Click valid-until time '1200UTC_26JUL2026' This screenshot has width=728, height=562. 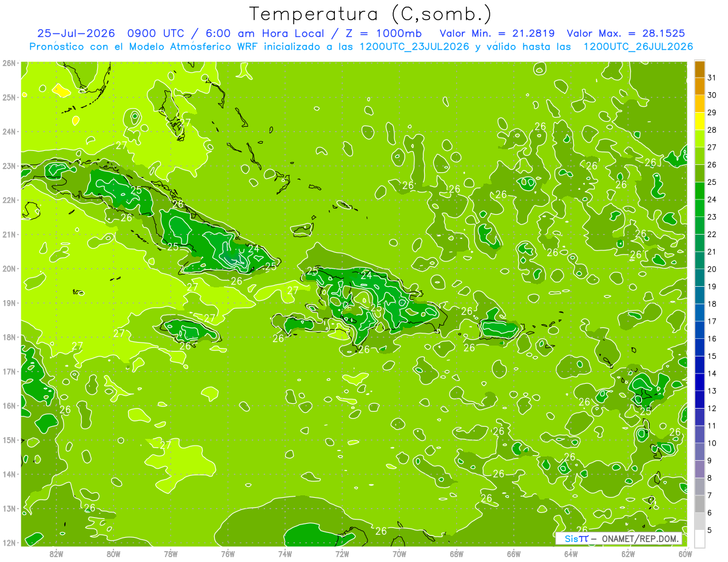pyautogui.click(x=638, y=47)
